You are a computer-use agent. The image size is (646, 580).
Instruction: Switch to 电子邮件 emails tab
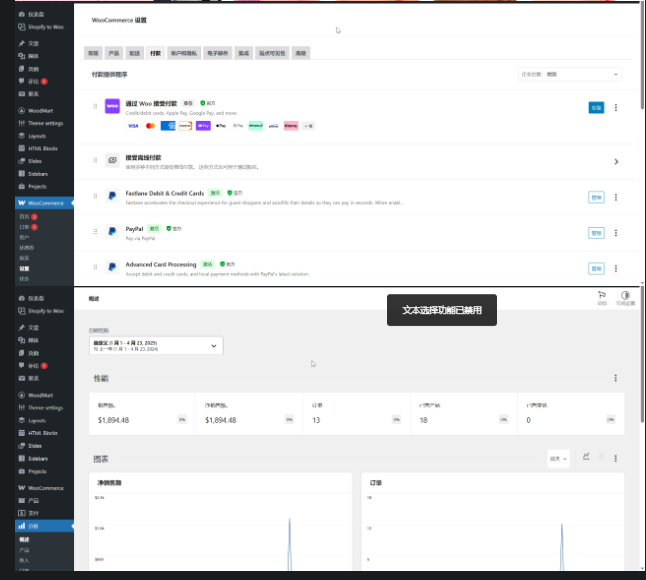point(218,53)
